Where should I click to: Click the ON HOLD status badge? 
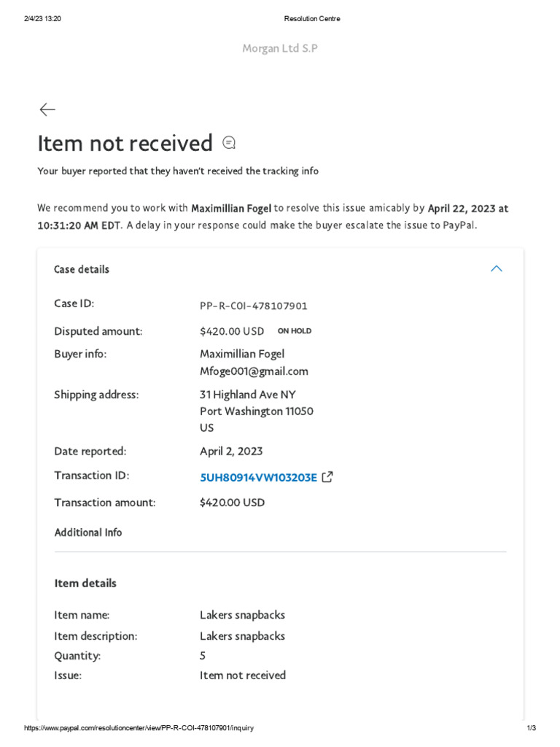[x=295, y=331]
